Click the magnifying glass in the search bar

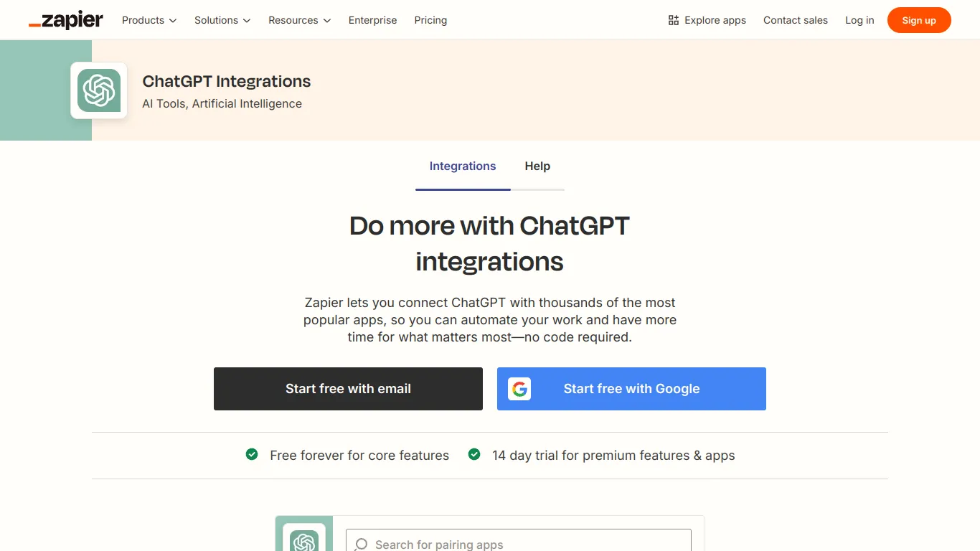pyautogui.click(x=360, y=544)
